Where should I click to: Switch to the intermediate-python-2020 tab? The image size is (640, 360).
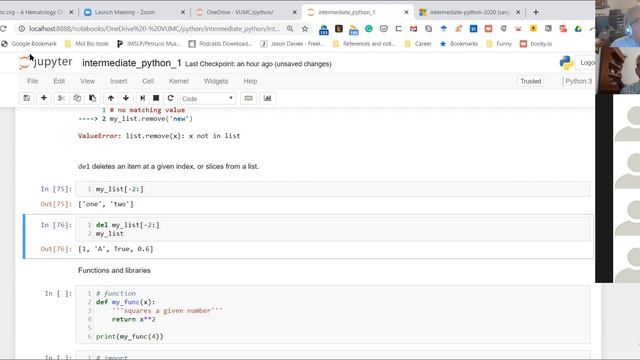click(469, 12)
